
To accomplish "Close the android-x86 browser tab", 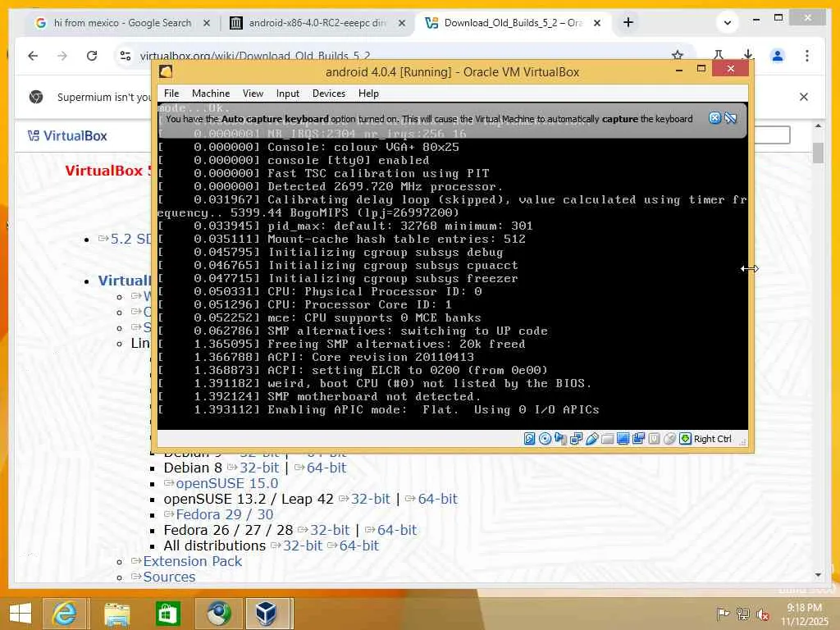I will pos(402,23).
